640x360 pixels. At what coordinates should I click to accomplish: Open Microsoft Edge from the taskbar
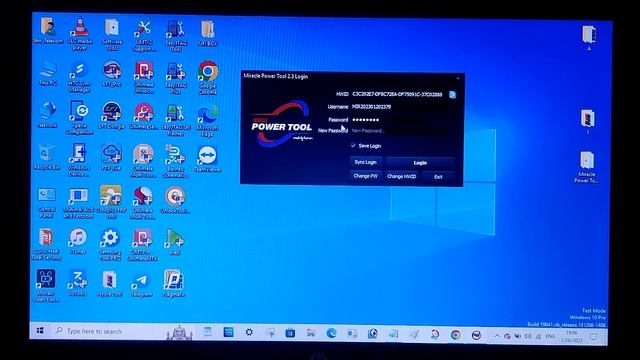[x=331, y=333]
